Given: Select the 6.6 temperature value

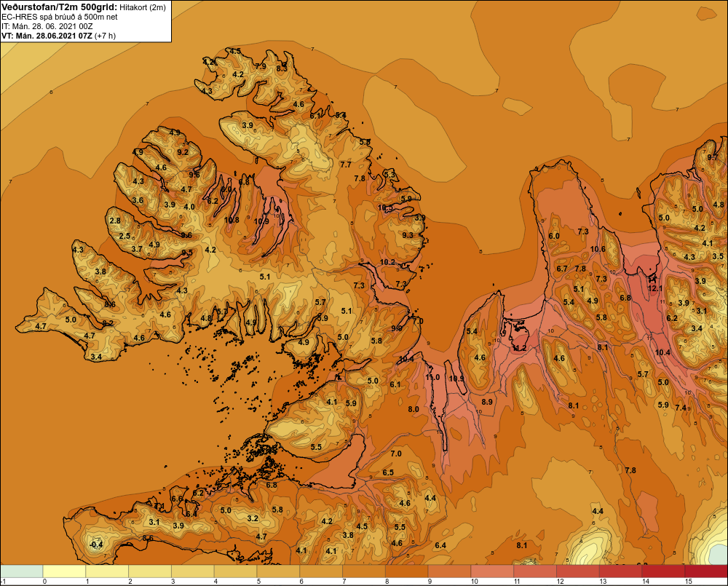Looking at the screenshot, I should (x=176, y=499).
